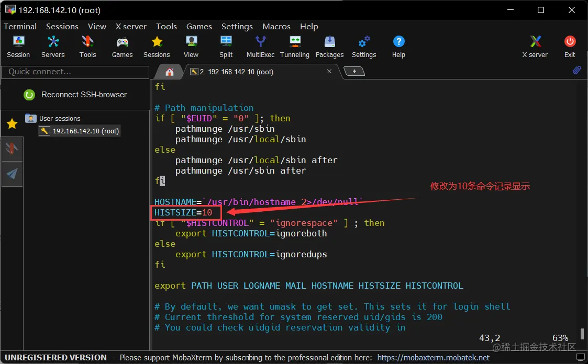
Task: Click the terminal vertical scrollbar thumb
Action: (582, 334)
